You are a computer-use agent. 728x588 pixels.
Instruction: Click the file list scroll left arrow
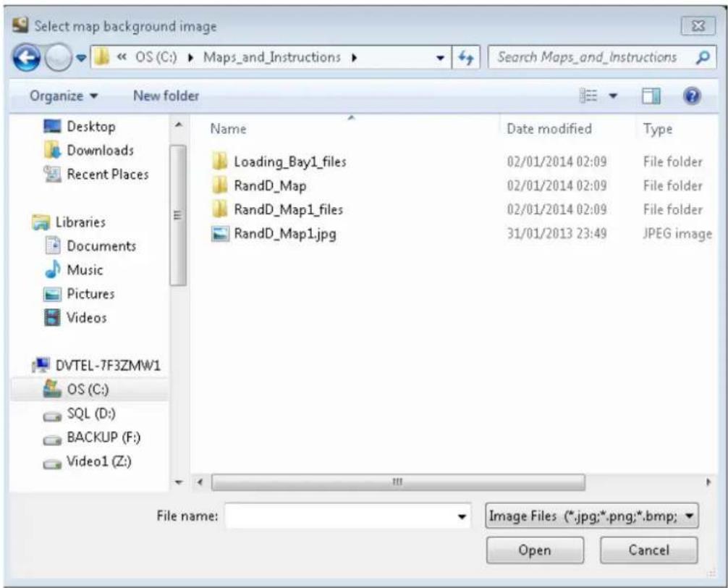pyautogui.click(x=200, y=482)
